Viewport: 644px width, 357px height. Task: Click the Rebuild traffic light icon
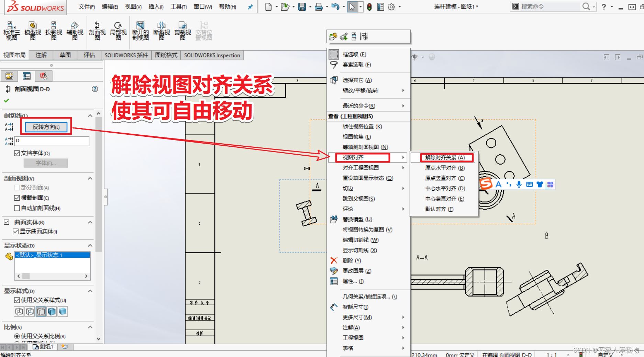369,7
